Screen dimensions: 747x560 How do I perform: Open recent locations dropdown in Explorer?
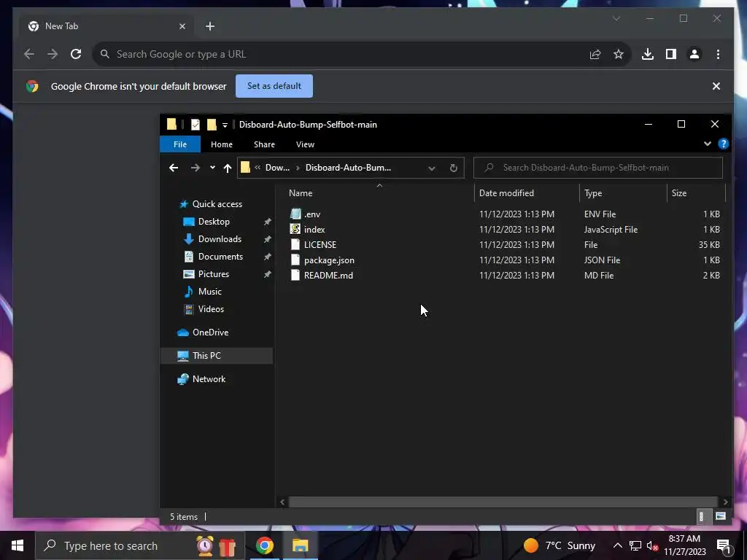pyautogui.click(x=212, y=168)
